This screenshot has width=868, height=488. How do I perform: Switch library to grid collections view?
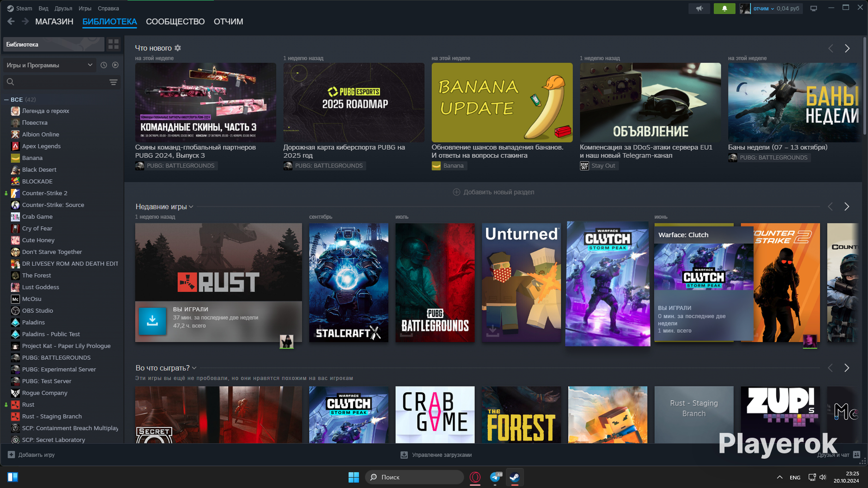pos(113,44)
